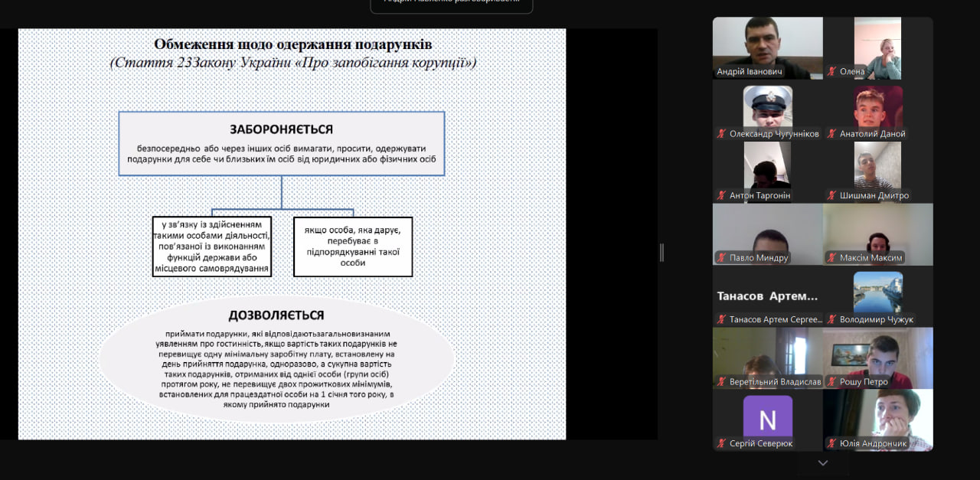Image resolution: width=980 pixels, height=480 pixels.
Task: Click muted mic icon for Веретільний Владислав
Action: 721,382
